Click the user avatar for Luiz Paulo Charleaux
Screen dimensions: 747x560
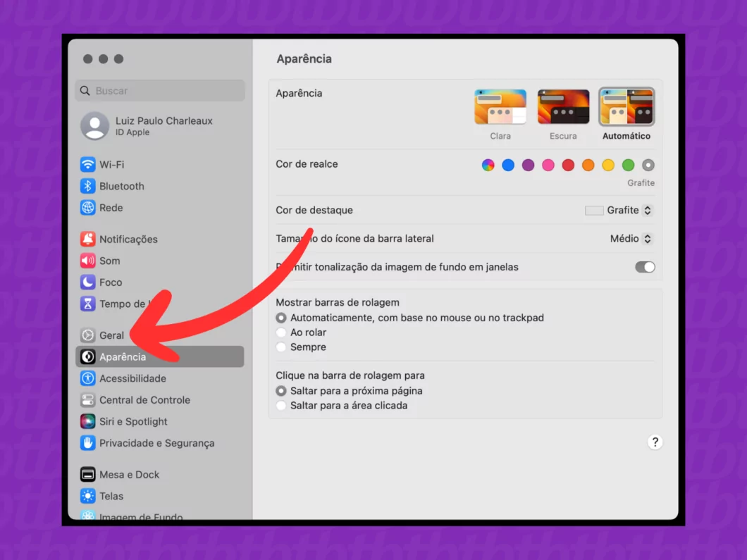pyautogui.click(x=95, y=126)
